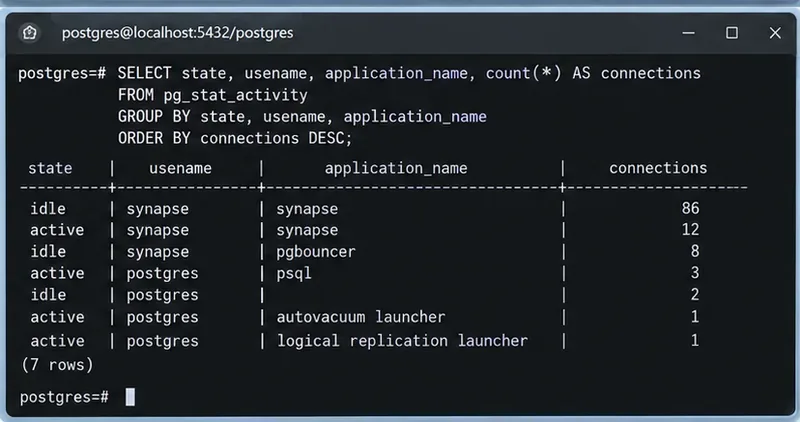Click the usename postgres in the psql row
The width and height of the screenshot is (800, 422).
162,274
